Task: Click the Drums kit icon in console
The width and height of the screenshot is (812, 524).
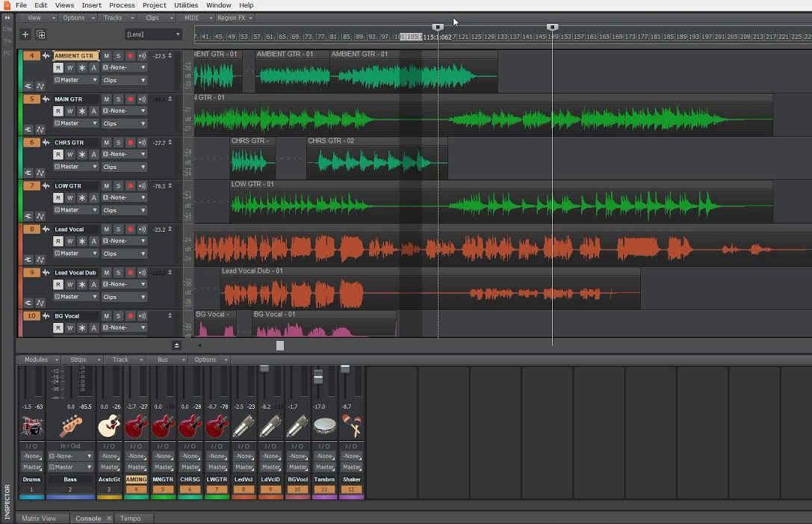Action: [x=31, y=427]
